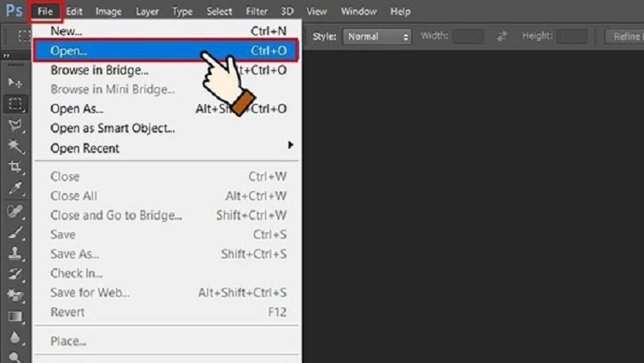Open the Select menu

(219, 11)
